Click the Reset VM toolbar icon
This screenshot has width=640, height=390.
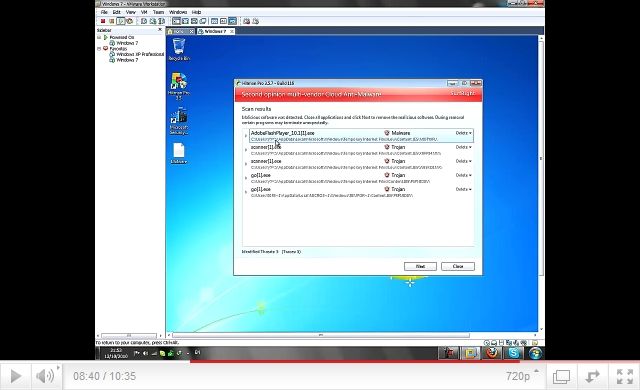pos(129,21)
